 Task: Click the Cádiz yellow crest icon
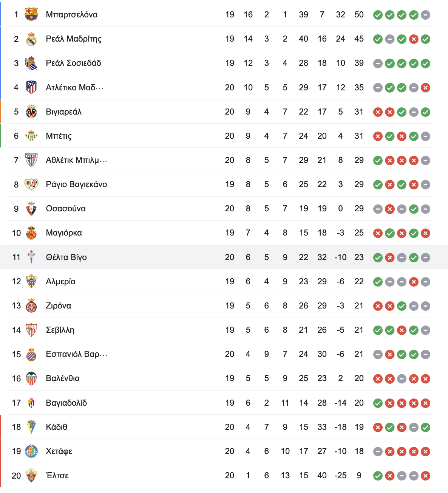31,427
